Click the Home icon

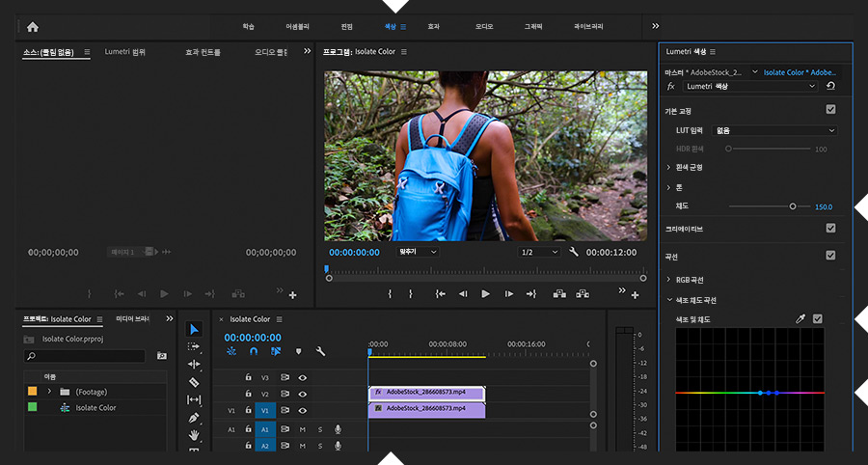point(33,27)
